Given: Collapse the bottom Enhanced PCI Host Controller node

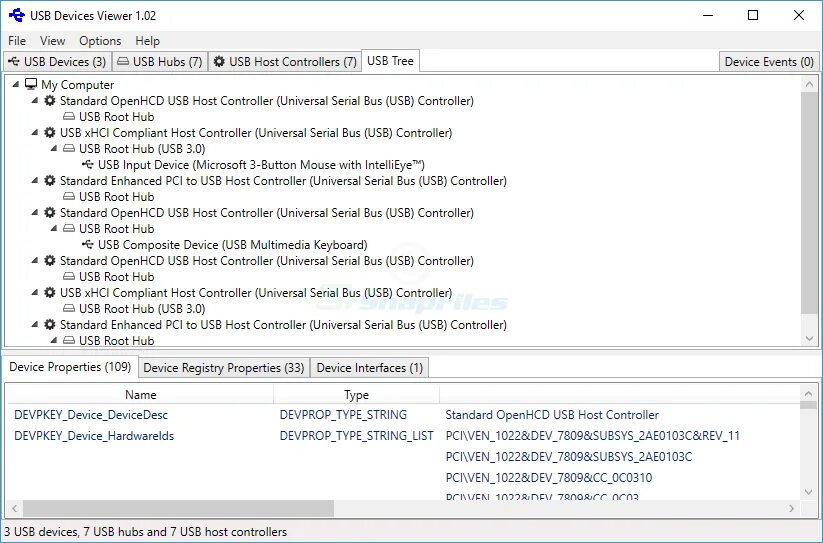Looking at the screenshot, I should pyautogui.click(x=35, y=324).
